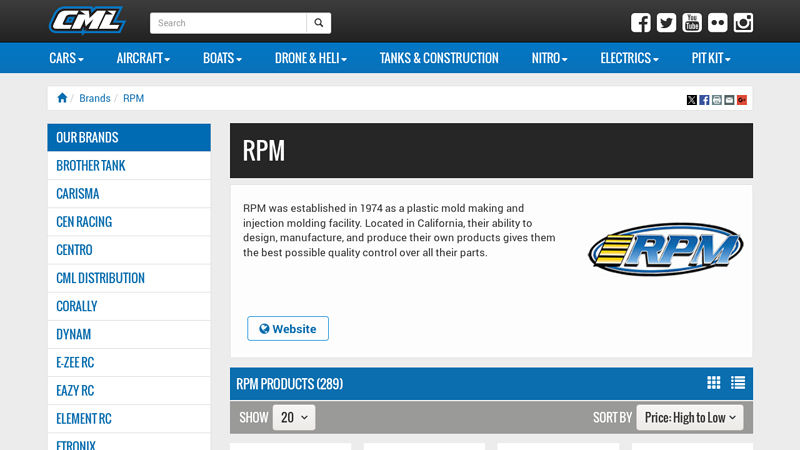The height and width of the screenshot is (450, 800).
Task: Open the Cars dropdown menu
Action: [66, 58]
